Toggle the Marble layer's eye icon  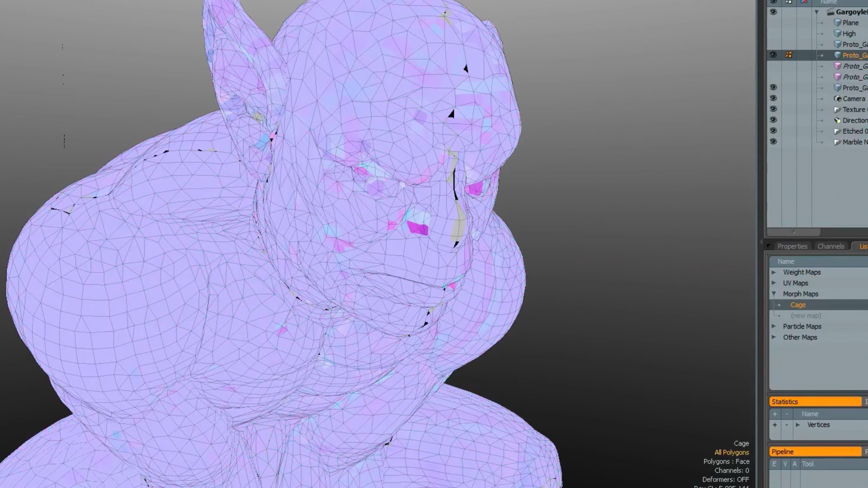773,141
